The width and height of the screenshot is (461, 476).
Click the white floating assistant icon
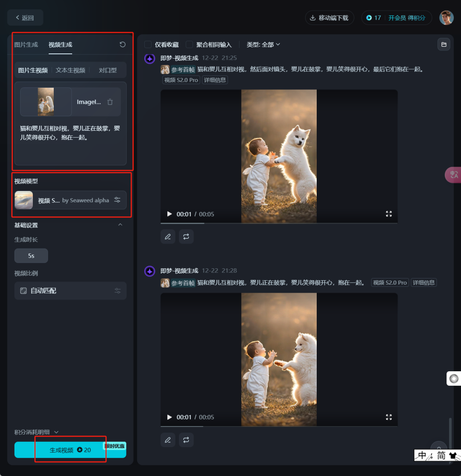coord(454,379)
